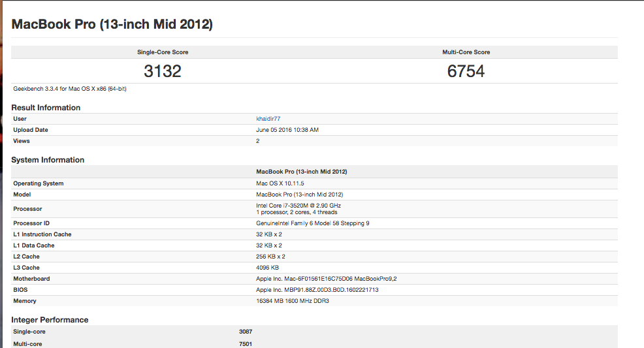644x348 pixels.
Task: Click the Operating System row label
Action: [x=38, y=183]
